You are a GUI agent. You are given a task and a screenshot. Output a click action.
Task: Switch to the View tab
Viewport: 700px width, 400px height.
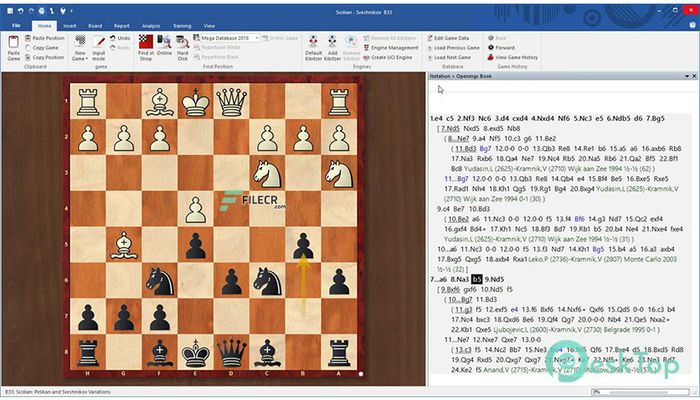(209, 26)
